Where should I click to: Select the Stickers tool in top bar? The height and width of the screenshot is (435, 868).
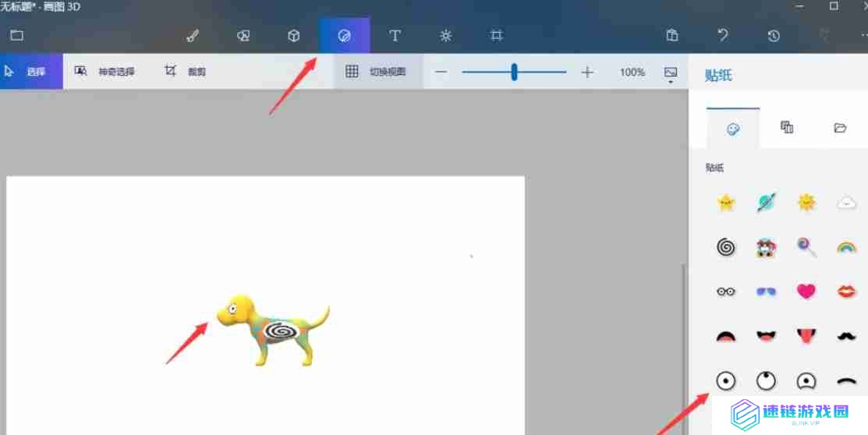point(345,35)
